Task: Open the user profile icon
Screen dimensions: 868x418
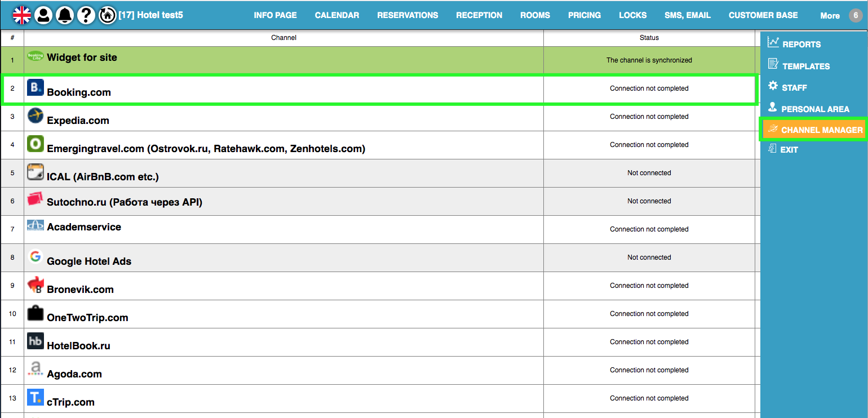Action: (43, 15)
